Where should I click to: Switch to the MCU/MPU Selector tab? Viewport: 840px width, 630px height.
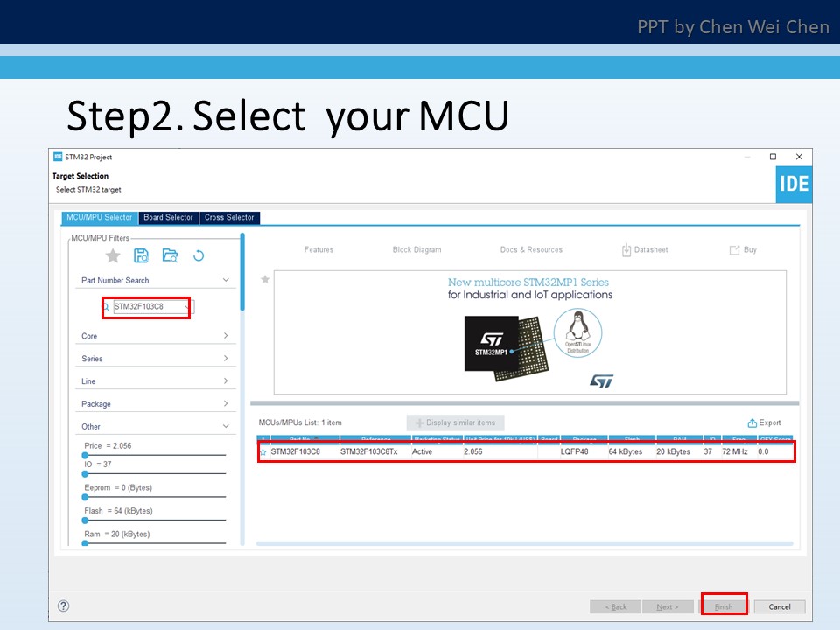(x=99, y=218)
